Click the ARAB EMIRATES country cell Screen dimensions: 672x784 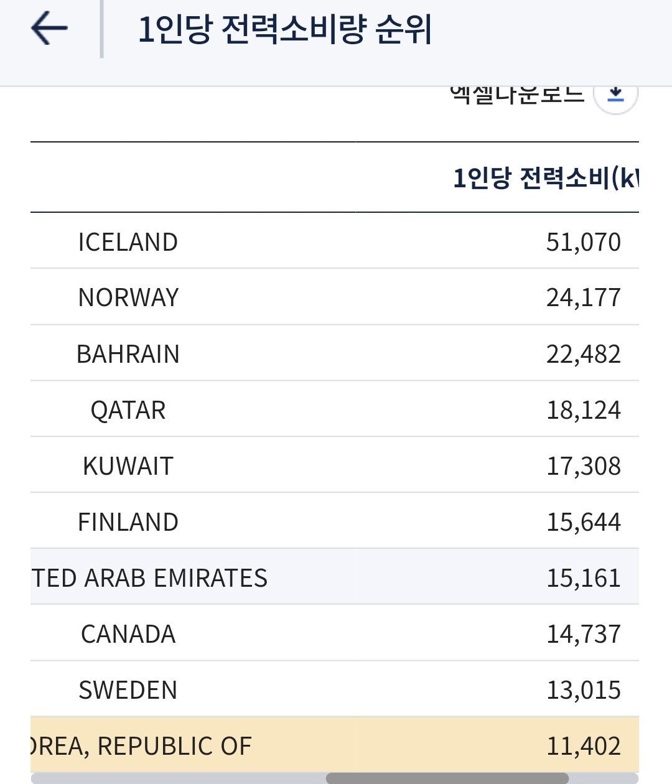[x=149, y=578]
